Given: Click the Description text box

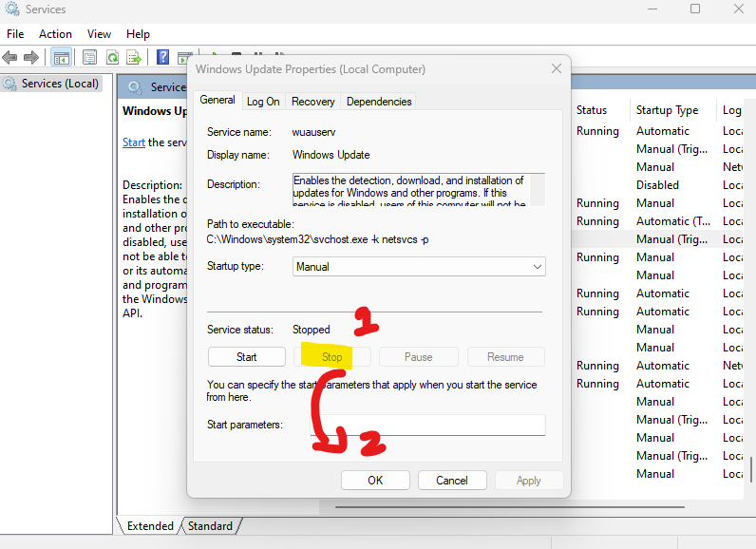Looking at the screenshot, I should tap(419, 190).
